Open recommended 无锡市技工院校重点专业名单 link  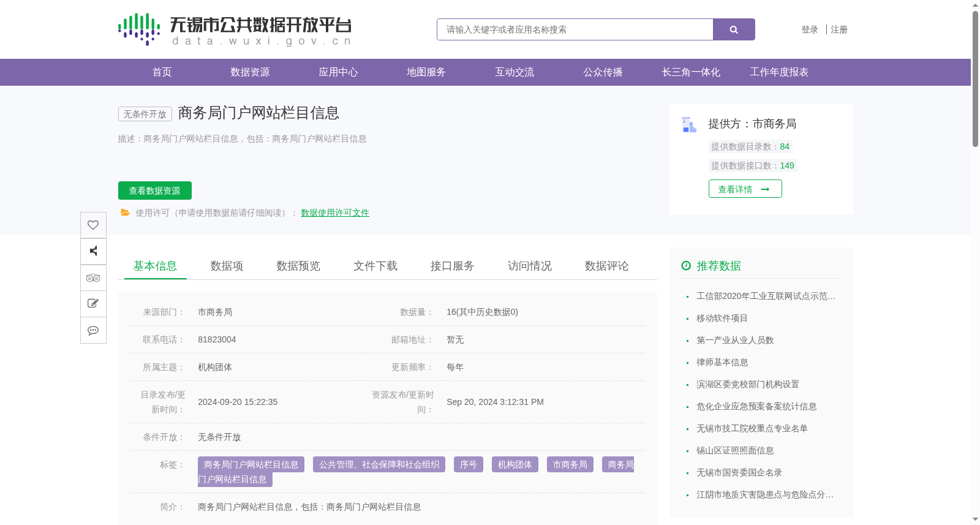tap(752, 428)
